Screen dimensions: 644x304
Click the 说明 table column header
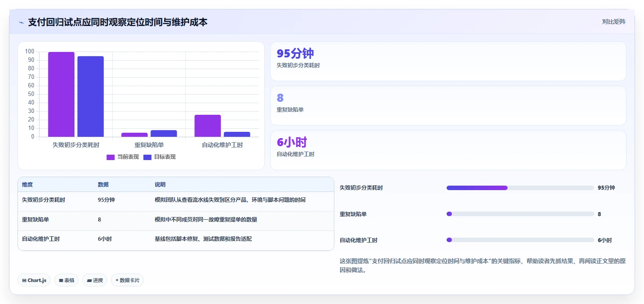click(160, 185)
